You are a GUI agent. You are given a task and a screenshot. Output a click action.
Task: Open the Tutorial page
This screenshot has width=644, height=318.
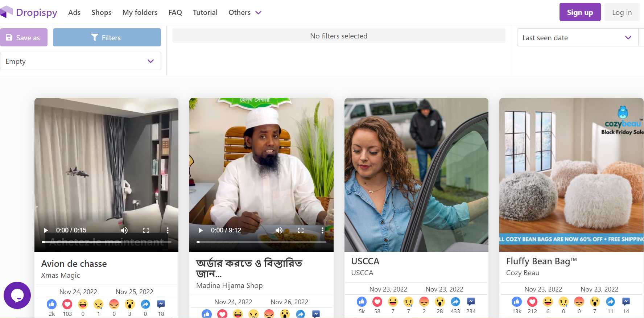[205, 12]
